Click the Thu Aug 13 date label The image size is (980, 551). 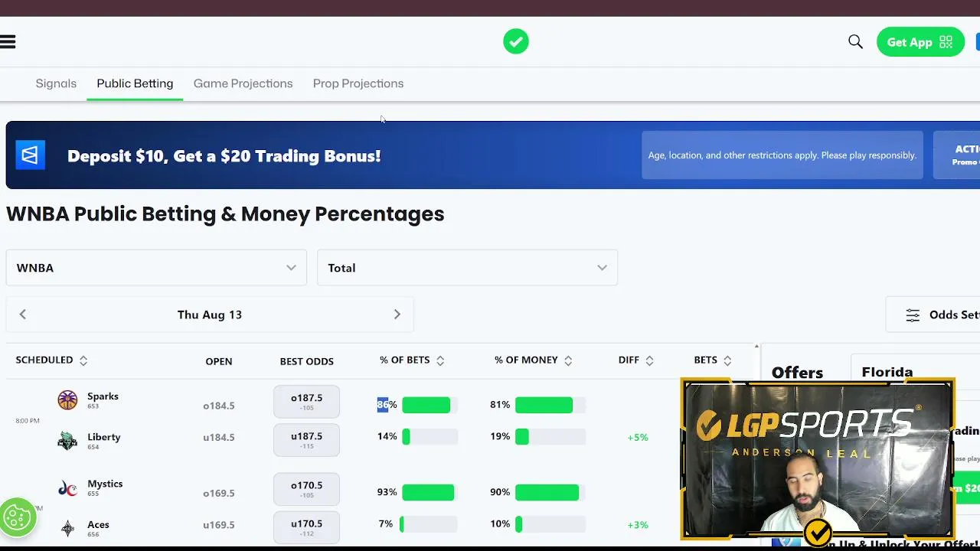click(210, 315)
